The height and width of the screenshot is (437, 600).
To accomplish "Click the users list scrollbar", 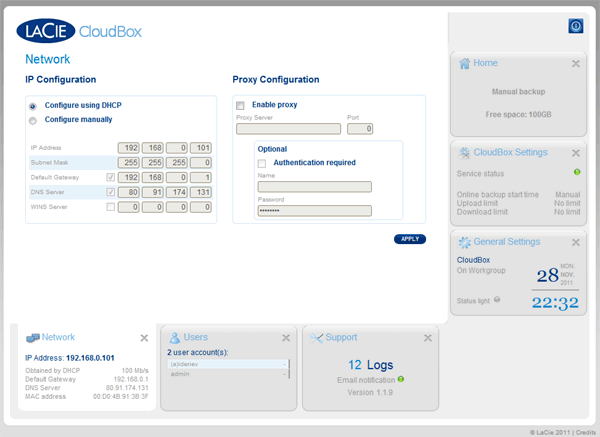I will click(289, 369).
